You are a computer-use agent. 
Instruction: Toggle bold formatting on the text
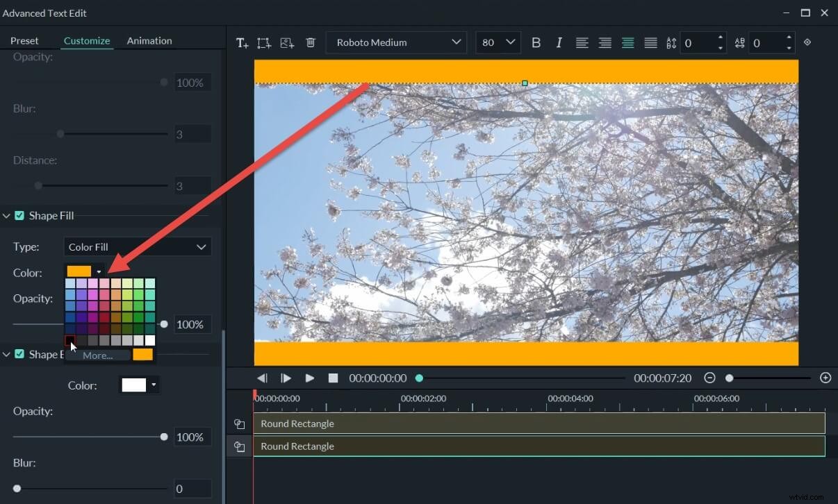[x=536, y=42]
